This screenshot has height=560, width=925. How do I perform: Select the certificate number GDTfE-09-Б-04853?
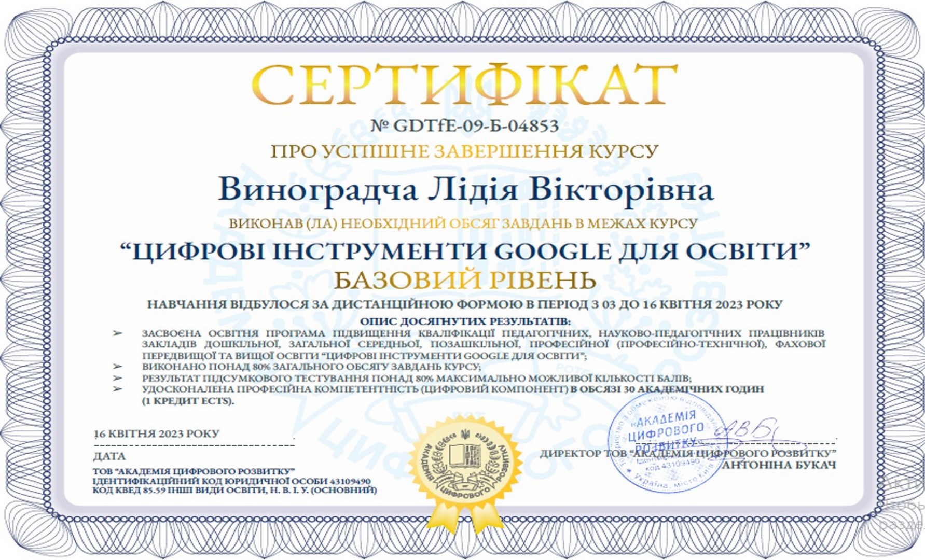[x=465, y=126]
